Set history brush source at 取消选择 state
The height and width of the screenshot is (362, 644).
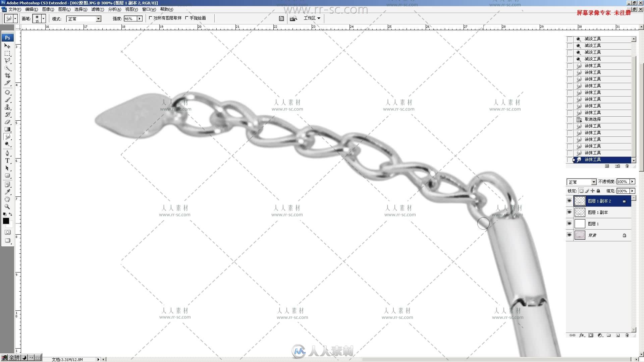click(x=570, y=119)
